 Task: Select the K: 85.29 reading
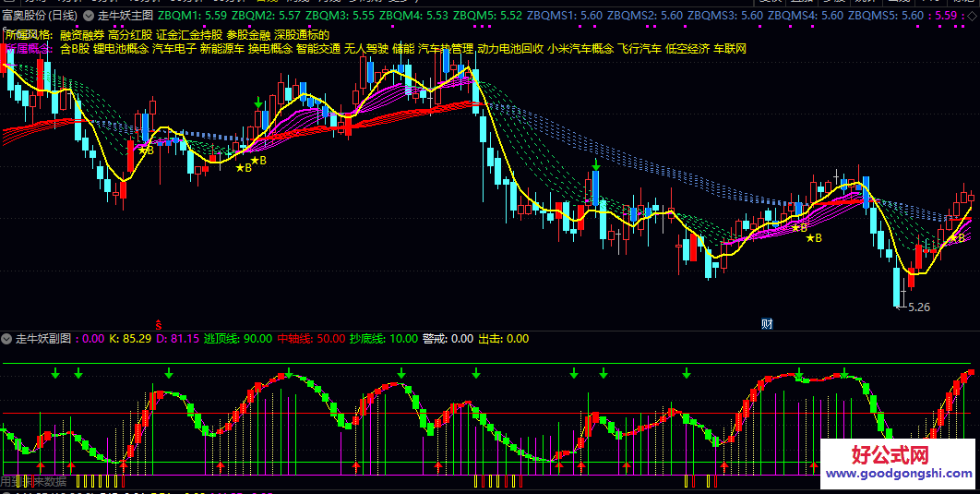pos(130,339)
